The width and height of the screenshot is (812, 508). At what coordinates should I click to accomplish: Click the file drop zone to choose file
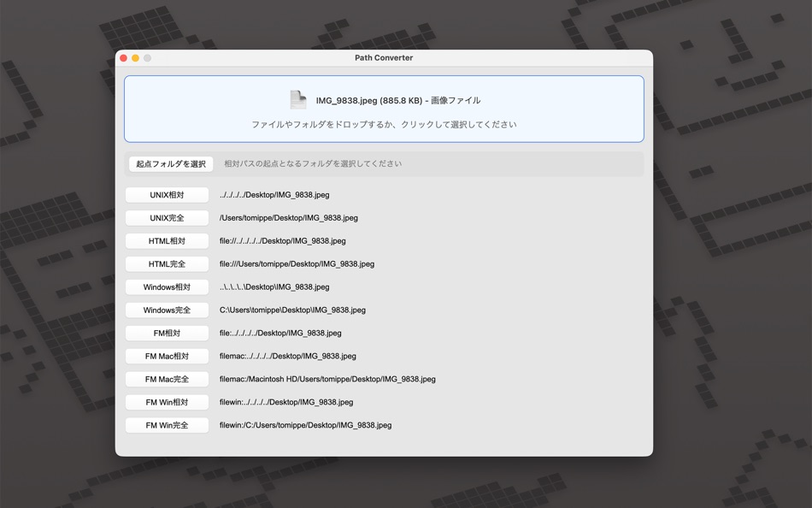point(384,109)
